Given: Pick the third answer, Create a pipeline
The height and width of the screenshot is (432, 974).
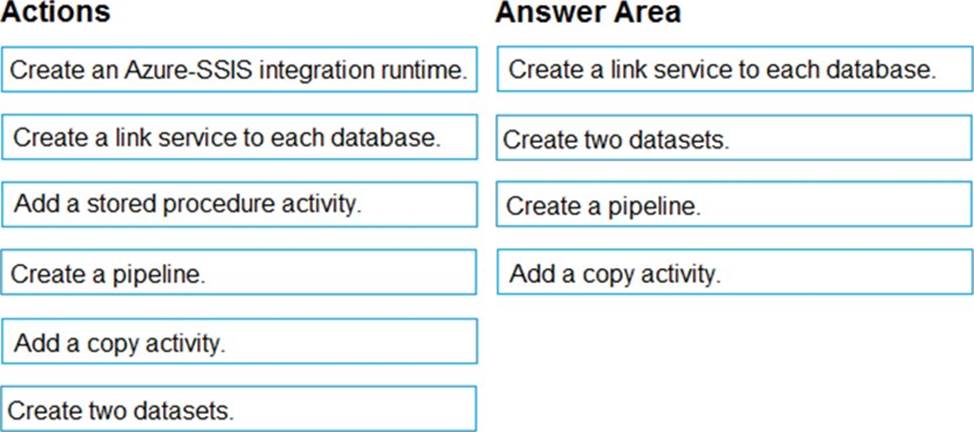Looking at the screenshot, I should (x=734, y=206).
